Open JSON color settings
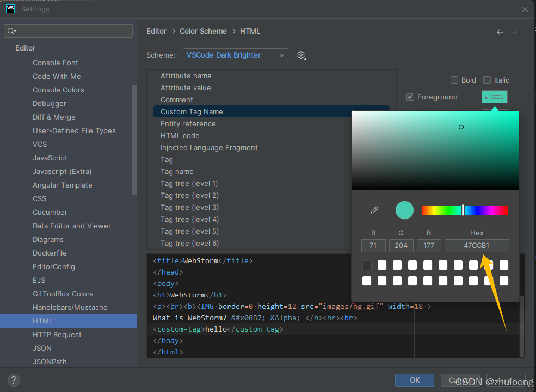Screen dimensions: 536x392 (x=42, y=349)
